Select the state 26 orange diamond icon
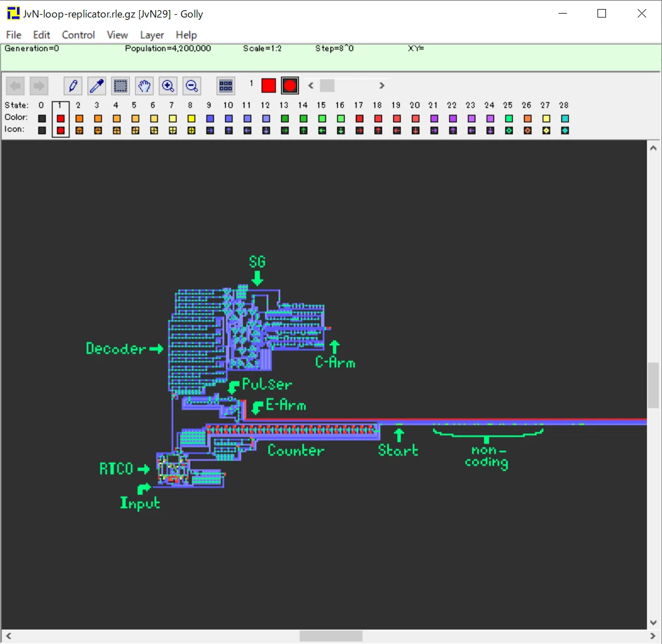Screen dimensions: 662x644 528,131
